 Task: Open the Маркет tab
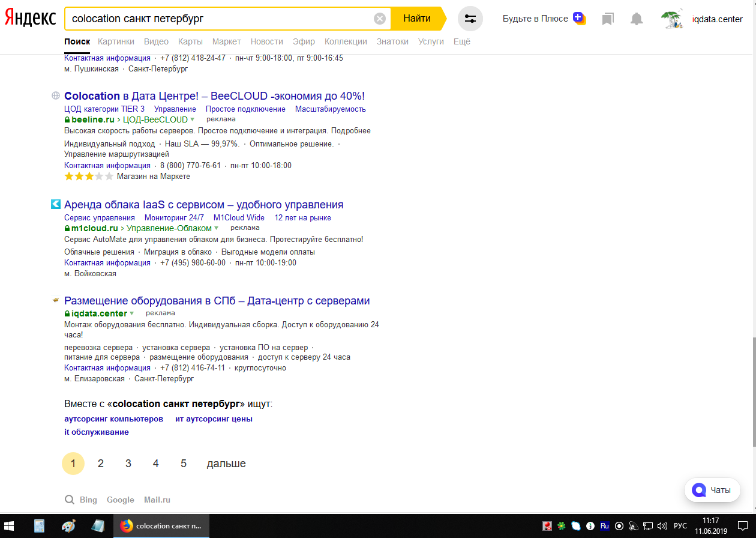[x=227, y=41]
